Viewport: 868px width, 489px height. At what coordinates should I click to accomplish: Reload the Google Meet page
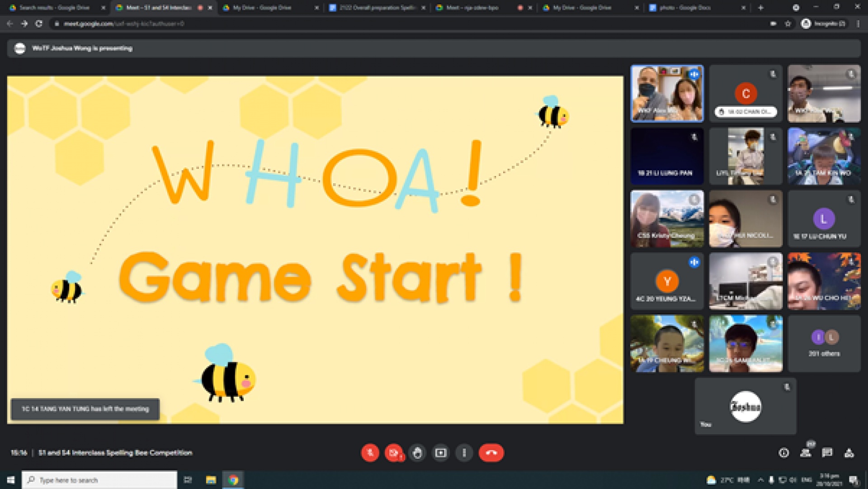coord(39,24)
